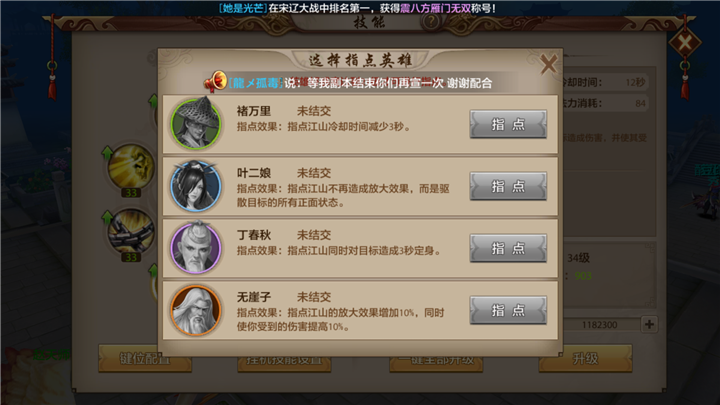Open the help question mark icon
720x405 pixels.
pyautogui.click(x=431, y=21)
